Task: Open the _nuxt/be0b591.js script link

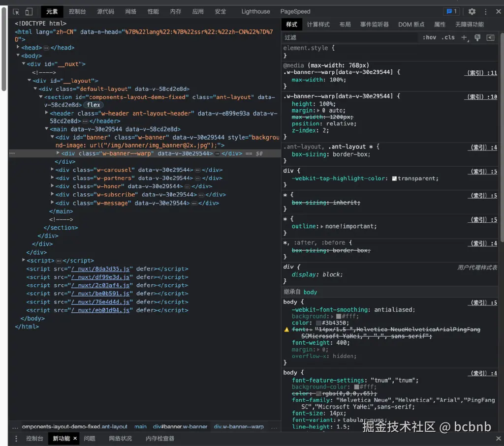Action: click(100, 294)
